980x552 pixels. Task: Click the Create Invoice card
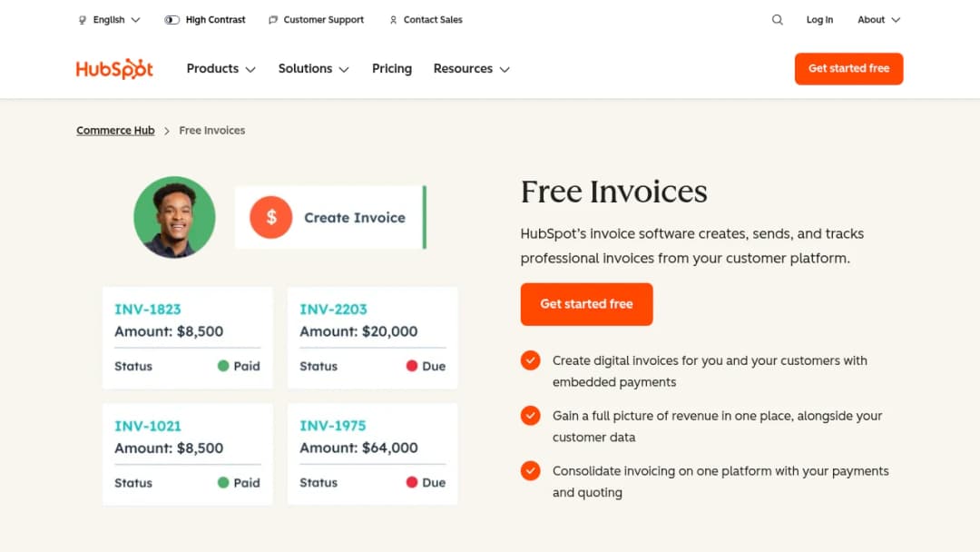[330, 218]
